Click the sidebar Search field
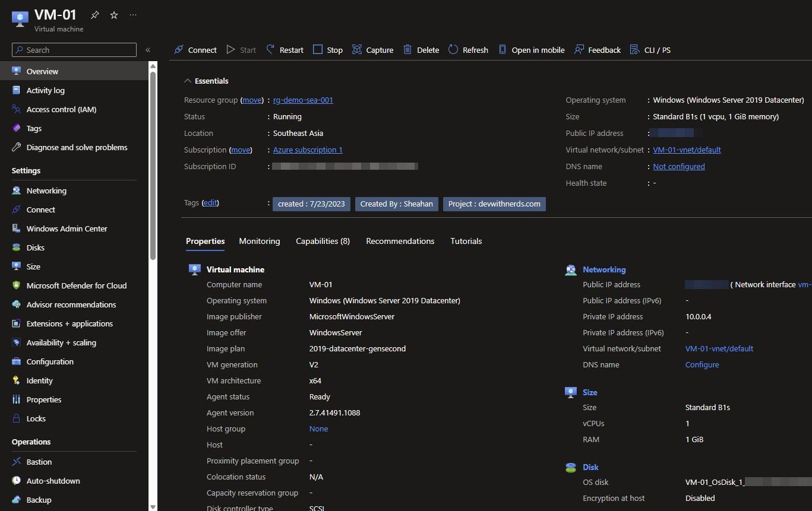812x511 pixels. pos(74,50)
